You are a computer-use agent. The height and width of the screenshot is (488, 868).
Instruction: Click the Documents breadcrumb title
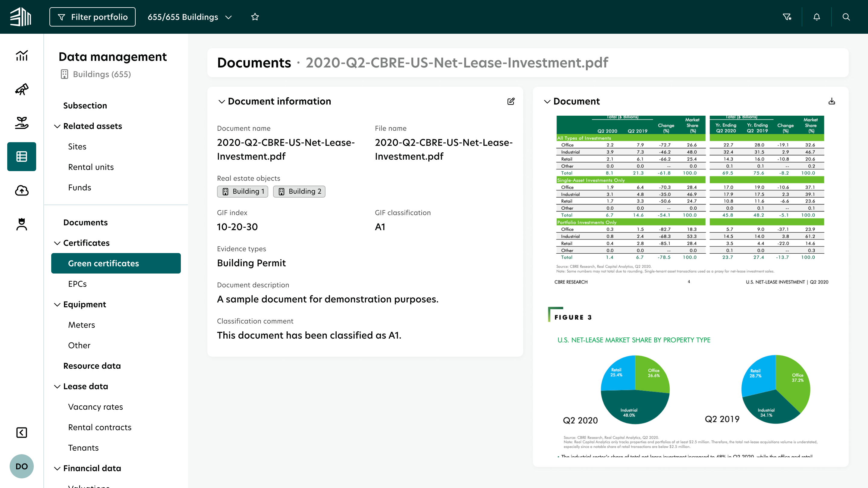pos(254,63)
